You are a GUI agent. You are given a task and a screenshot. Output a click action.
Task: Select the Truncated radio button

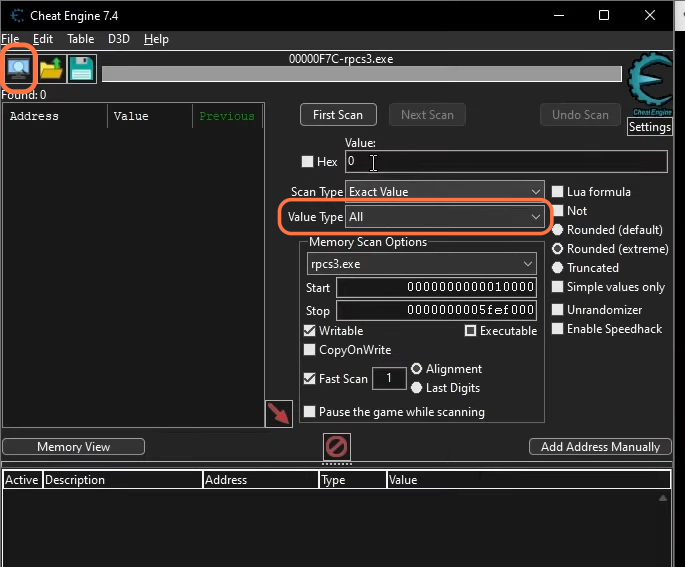[557, 267]
